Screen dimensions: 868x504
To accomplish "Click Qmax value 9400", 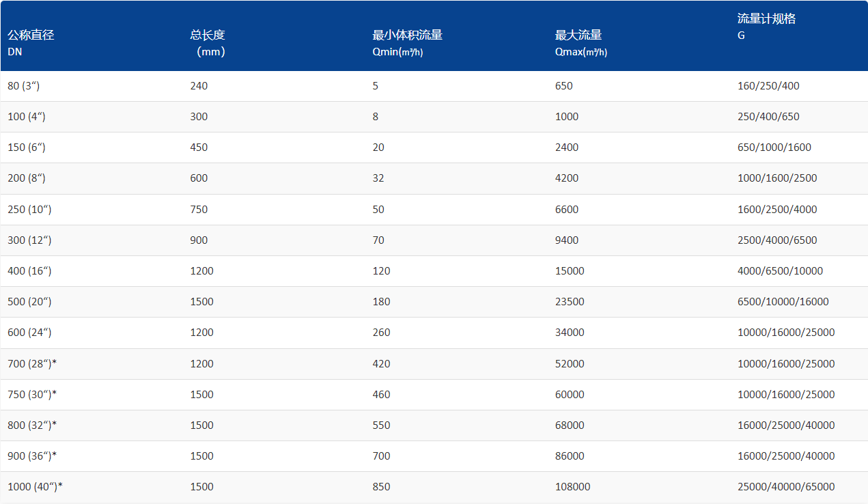I will [567, 240].
